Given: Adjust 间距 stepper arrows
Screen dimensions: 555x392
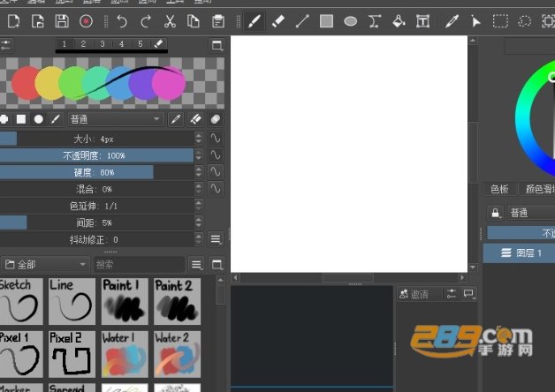Looking at the screenshot, I should (199, 222).
